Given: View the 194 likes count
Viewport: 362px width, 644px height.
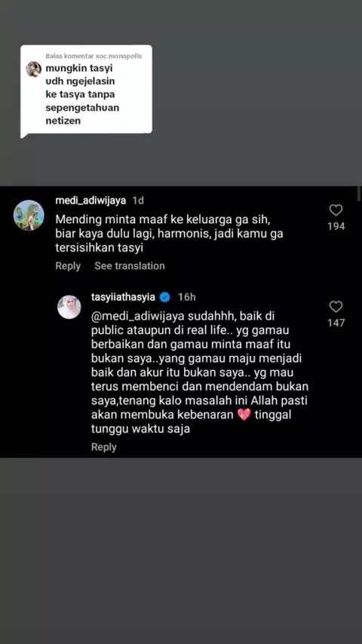Looking at the screenshot, I should click(x=336, y=226).
